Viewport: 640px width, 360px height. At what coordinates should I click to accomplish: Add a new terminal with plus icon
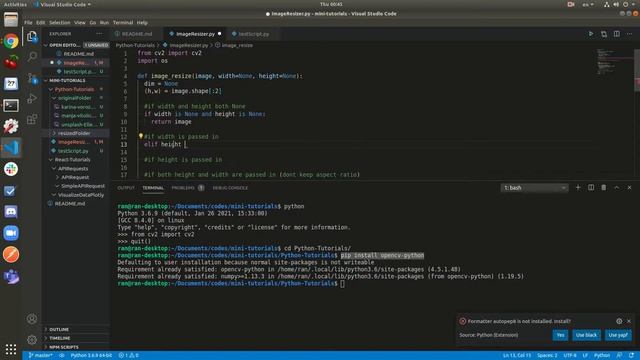[x=578, y=187]
